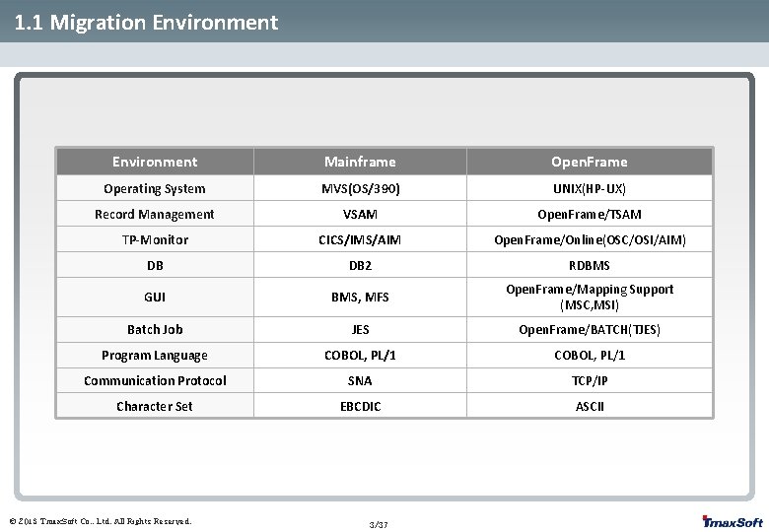Select the 'Operating System' row label
This screenshot has width=769, height=532.
click(x=155, y=188)
